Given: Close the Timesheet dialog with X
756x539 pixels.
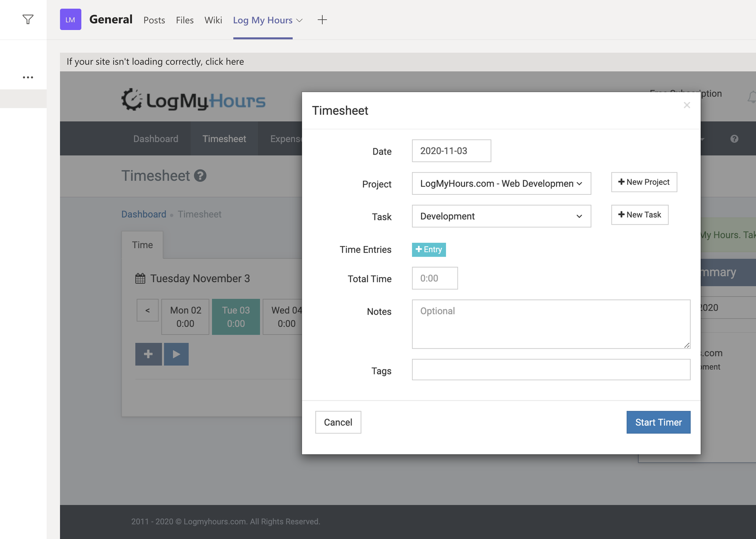Looking at the screenshot, I should pyautogui.click(x=687, y=105).
